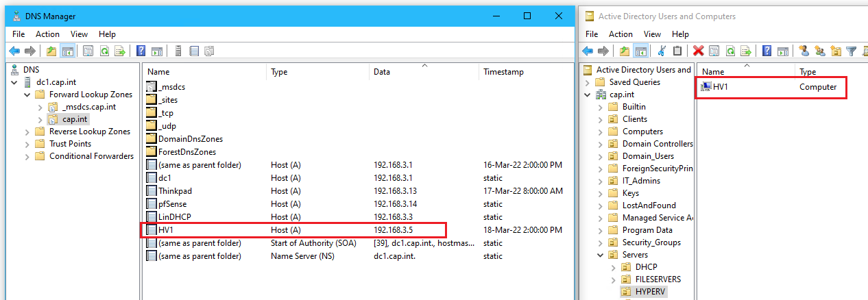Image resolution: width=868 pixels, height=300 pixels.
Task: Collapse dc1.cap.int server node
Action: click(x=15, y=82)
